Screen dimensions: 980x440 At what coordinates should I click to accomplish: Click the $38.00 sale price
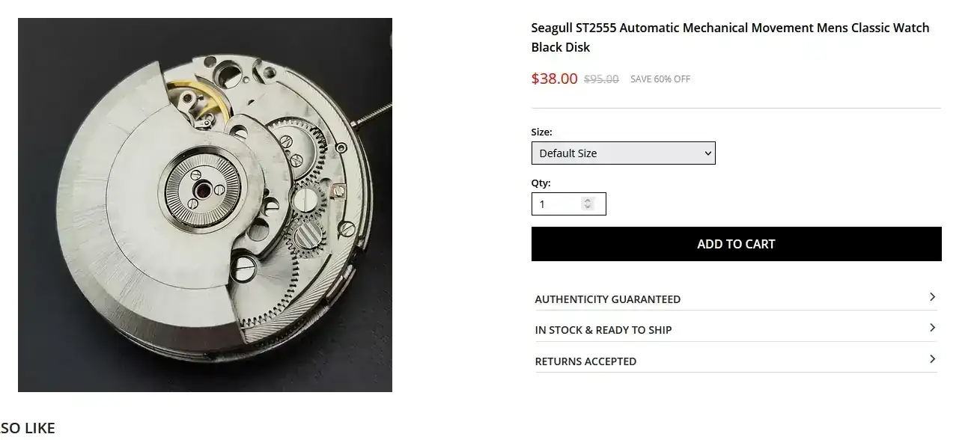pos(554,79)
